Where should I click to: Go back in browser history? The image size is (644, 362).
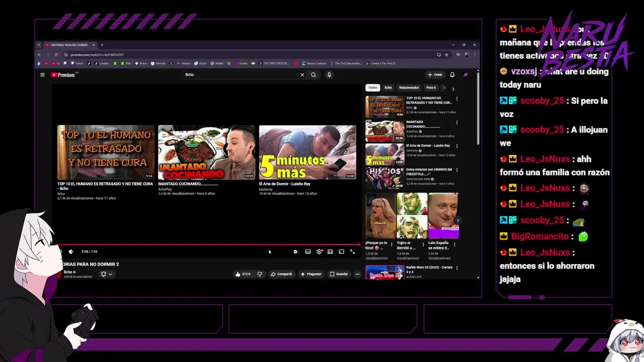[39, 54]
